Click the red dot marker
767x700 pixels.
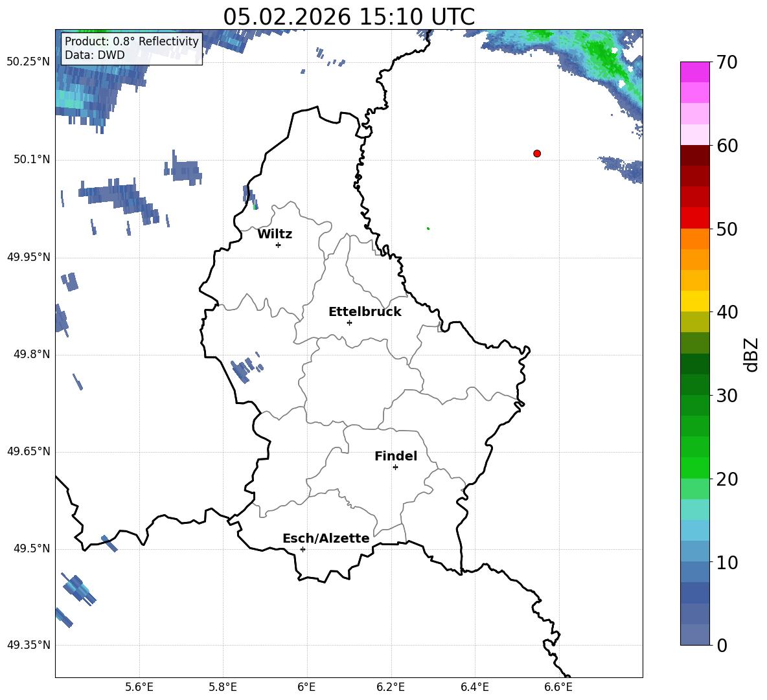(537, 153)
